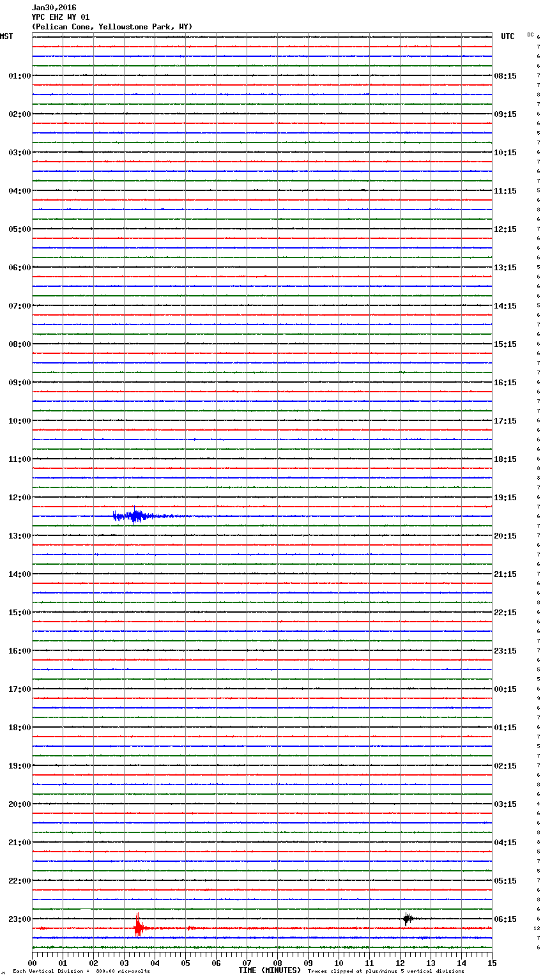The height and width of the screenshot is (980, 543).
Task: Click the UTC time label '03:15'
Action: tap(505, 804)
